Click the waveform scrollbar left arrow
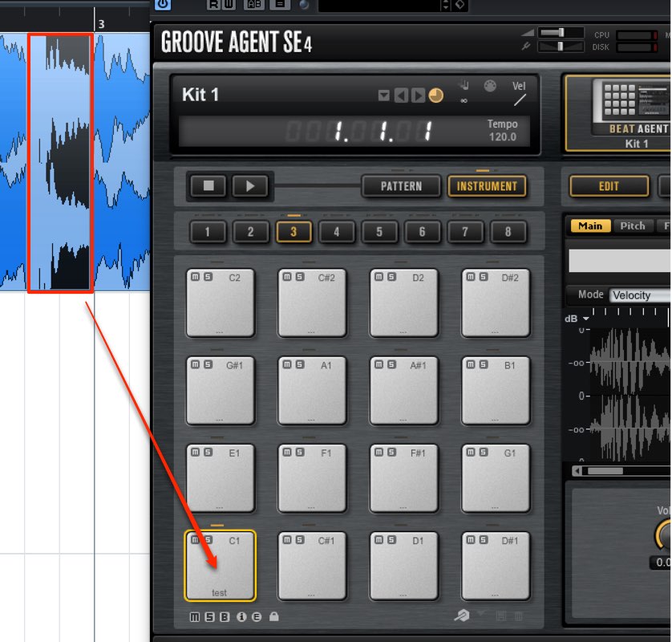 pos(577,471)
